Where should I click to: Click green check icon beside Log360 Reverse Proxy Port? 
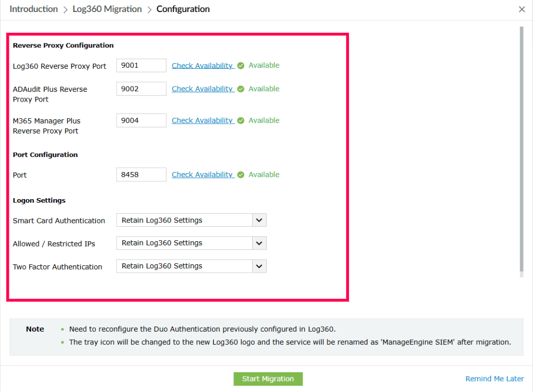click(x=241, y=66)
